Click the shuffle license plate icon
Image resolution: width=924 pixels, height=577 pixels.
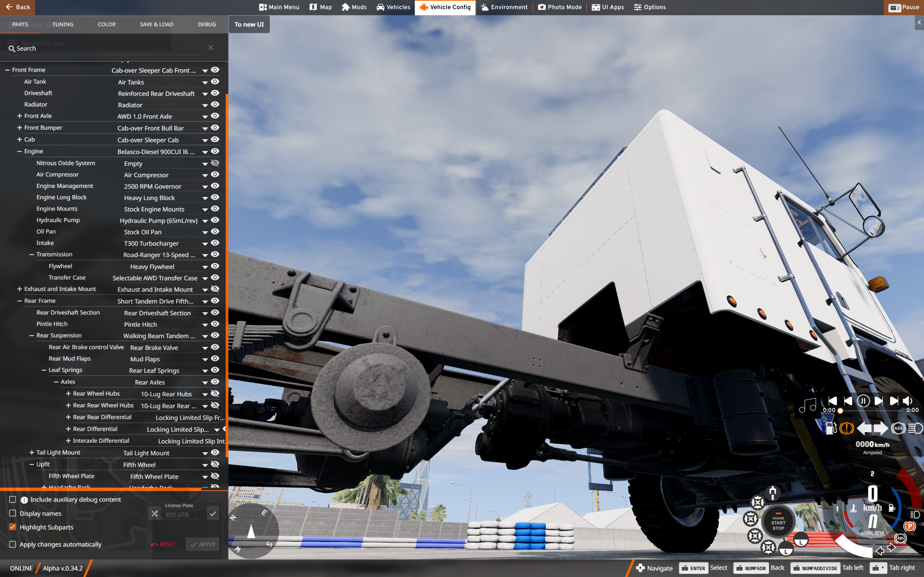(154, 514)
